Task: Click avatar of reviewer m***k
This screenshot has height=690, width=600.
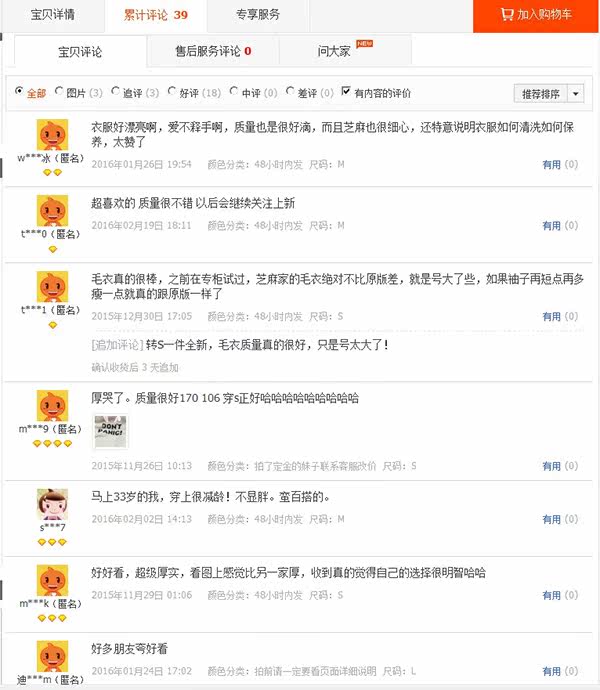Action: (x=52, y=580)
